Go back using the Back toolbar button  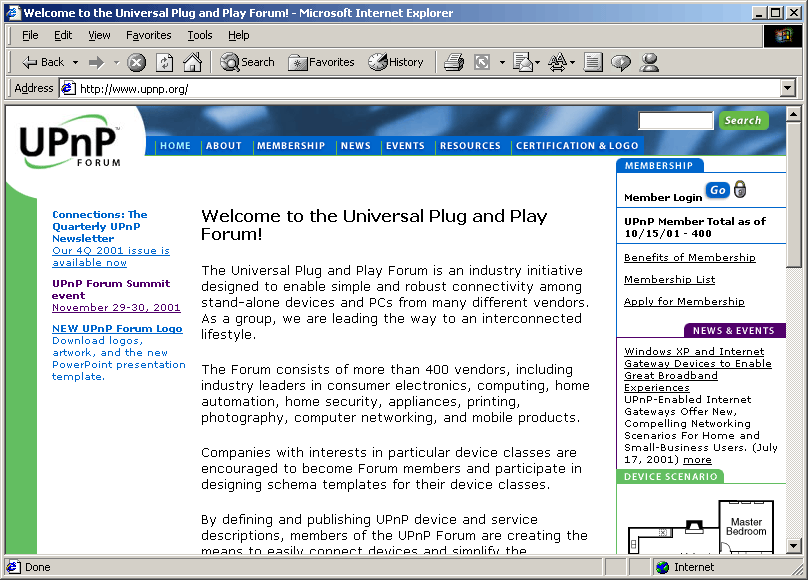42,62
